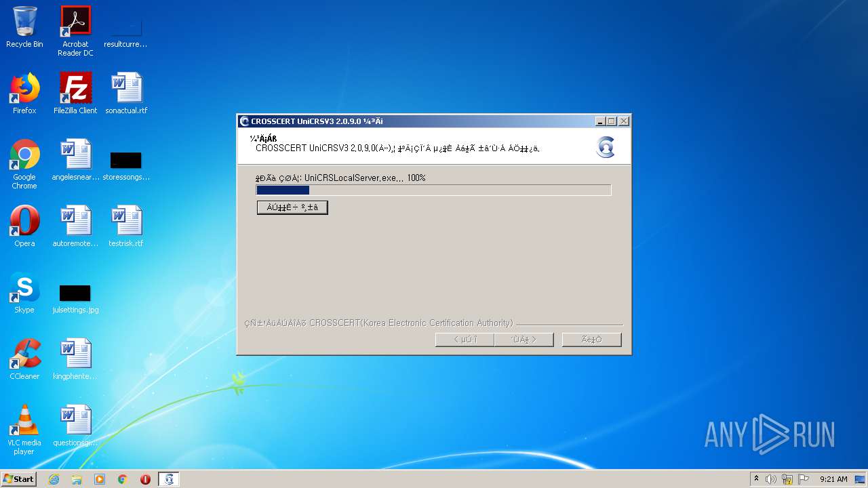Click the installer Next button
This screenshot has height=488, width=868.
[x=524, y=340]
